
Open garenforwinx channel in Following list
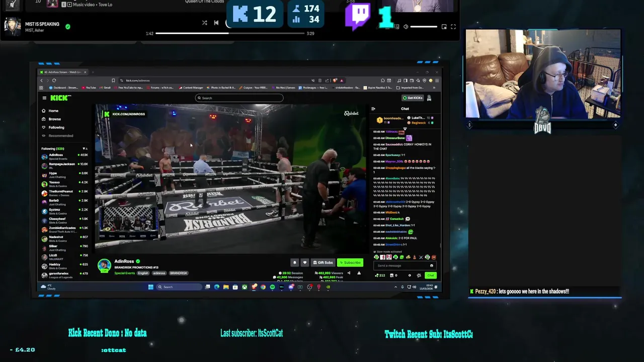tap(64, 275)
